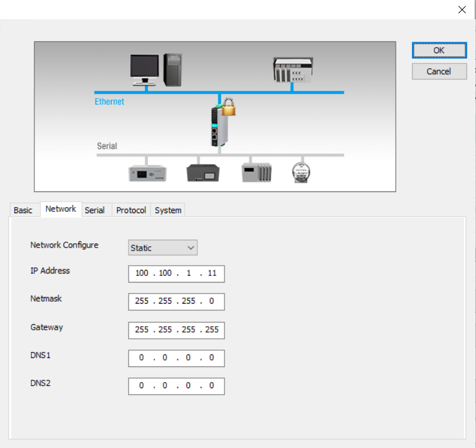Click the Network Configure label
The image size is (476, 448).
coord(65,245)
